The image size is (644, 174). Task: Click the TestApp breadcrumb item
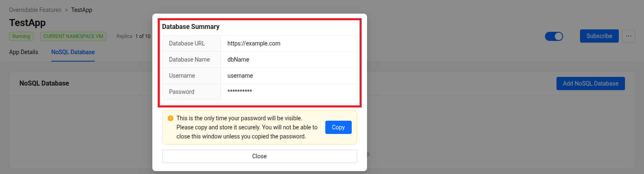(x=82, y=10)
